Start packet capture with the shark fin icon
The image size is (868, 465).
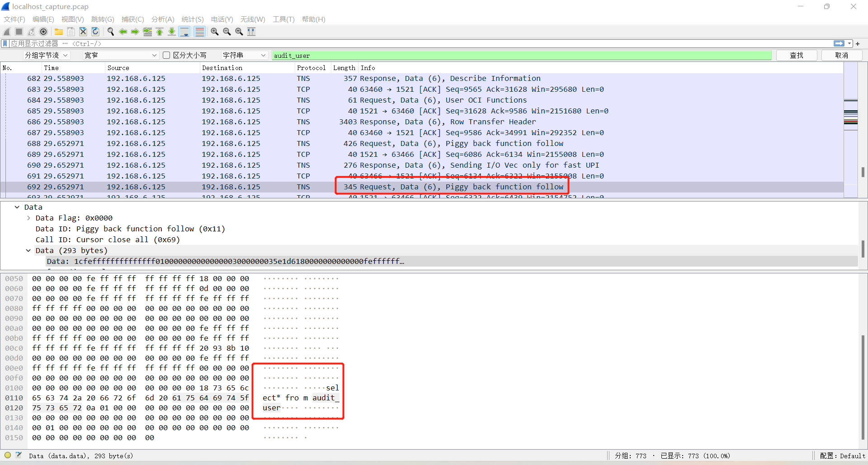pyautogui.click(x=6, y=32)
